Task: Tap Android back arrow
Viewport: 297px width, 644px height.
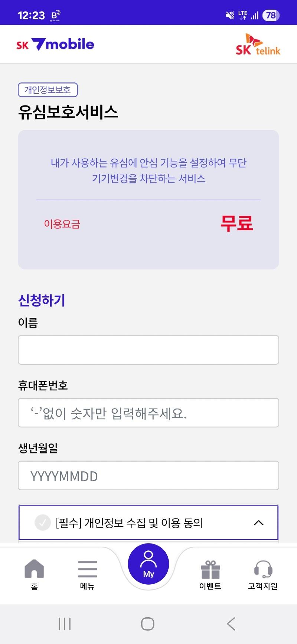Action: pos(231,624)
